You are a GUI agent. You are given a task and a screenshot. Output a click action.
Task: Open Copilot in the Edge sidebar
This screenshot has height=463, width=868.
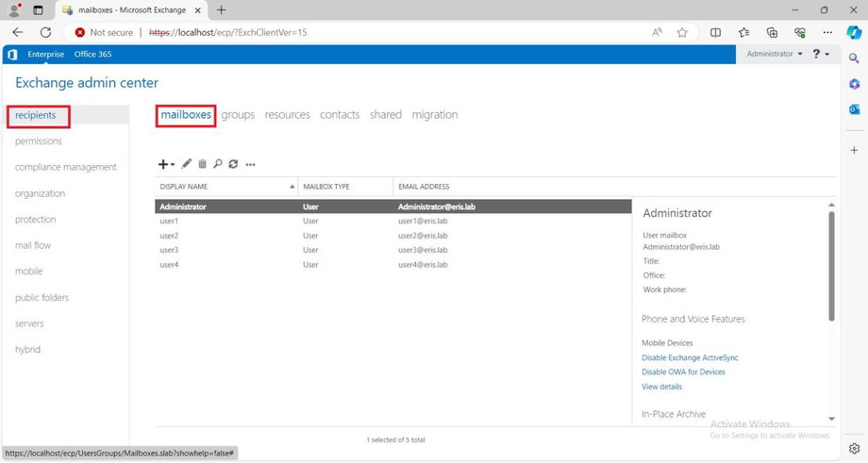(x=854, y=32)
